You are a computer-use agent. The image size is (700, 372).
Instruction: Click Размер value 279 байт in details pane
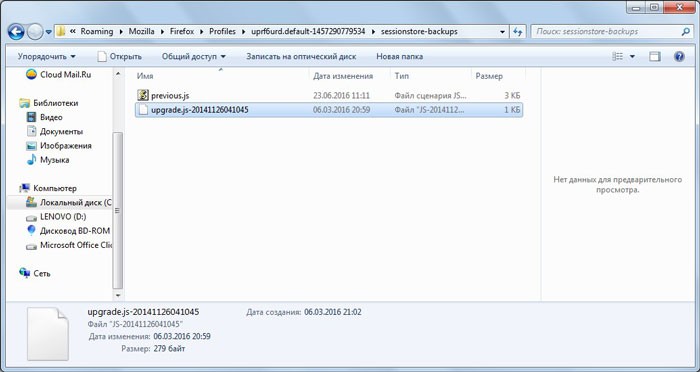(169, 349)
